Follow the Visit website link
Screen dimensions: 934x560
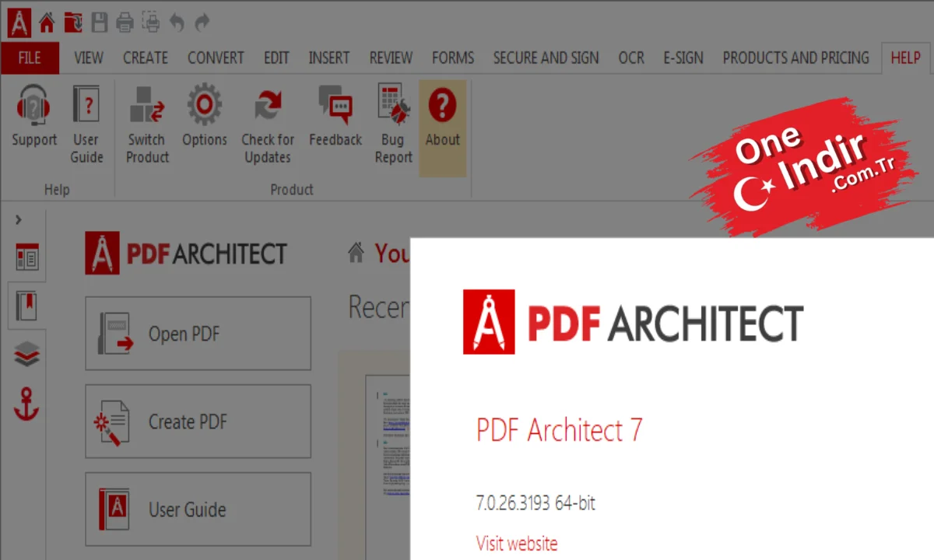pos(517,543)
